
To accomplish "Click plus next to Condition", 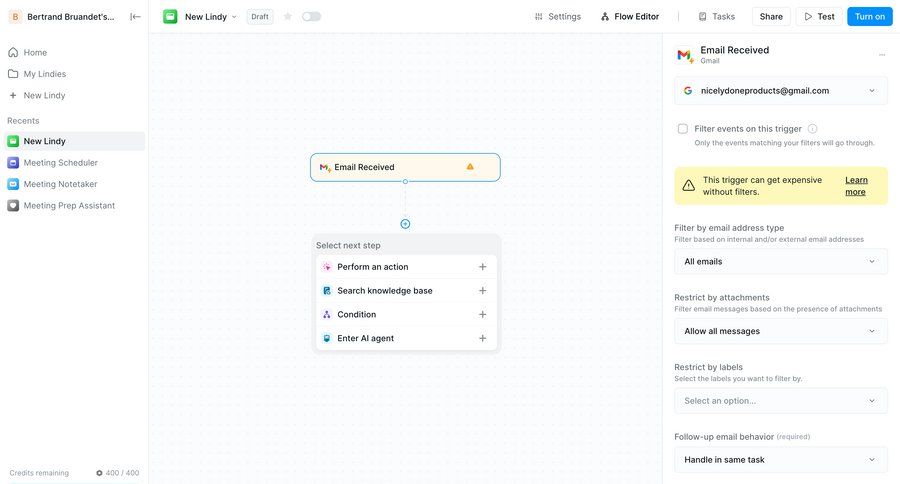I will point(483,315).
